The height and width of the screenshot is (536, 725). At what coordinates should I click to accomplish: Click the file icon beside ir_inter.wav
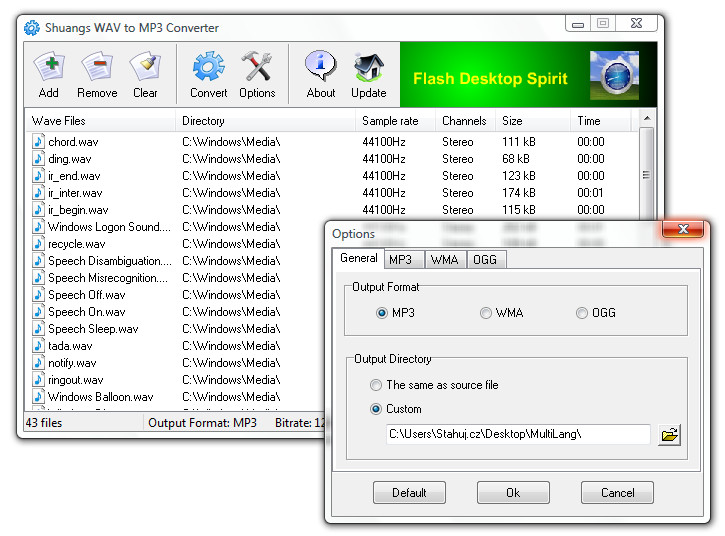[38, 192]
